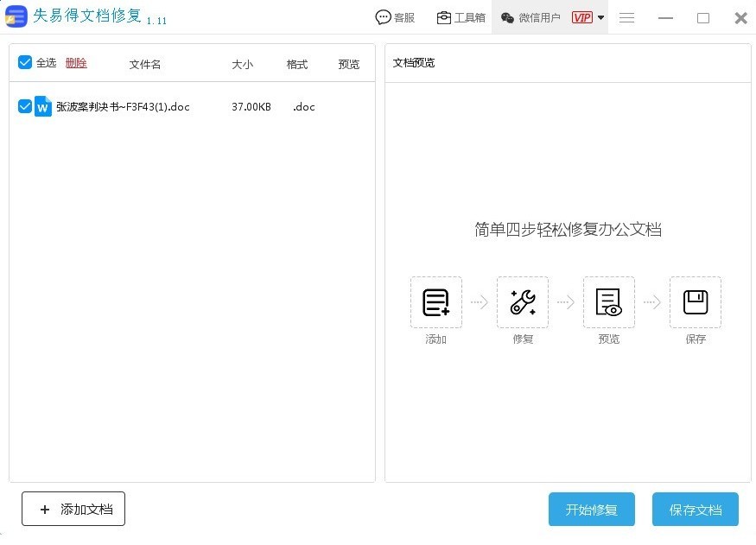Image resolution: width=756 pixels, height=545 pixels.
Task: Click the 开始修复 button
Action: [592, 510]
